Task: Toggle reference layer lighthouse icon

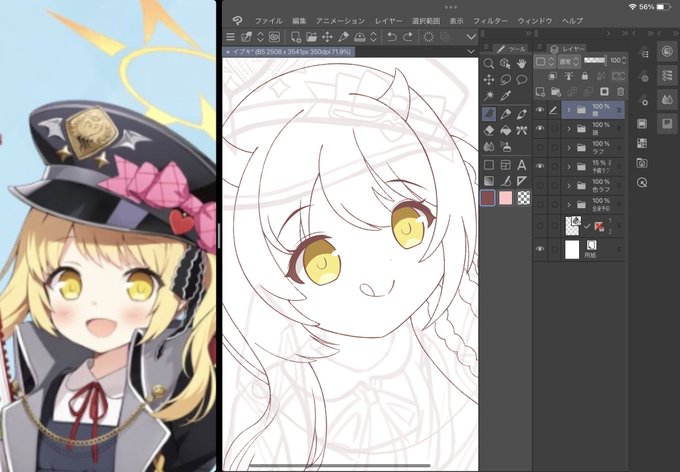Action: [569, 76]
